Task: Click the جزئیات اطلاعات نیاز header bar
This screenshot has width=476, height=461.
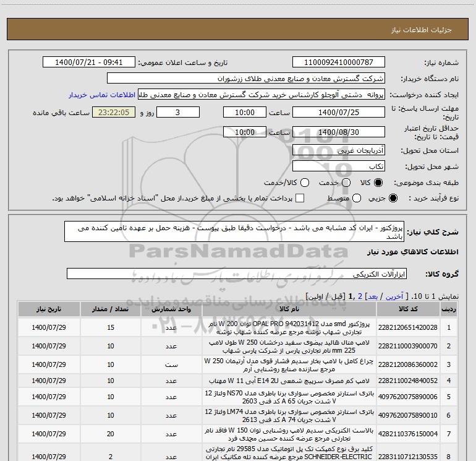Action: pos(237,29)
